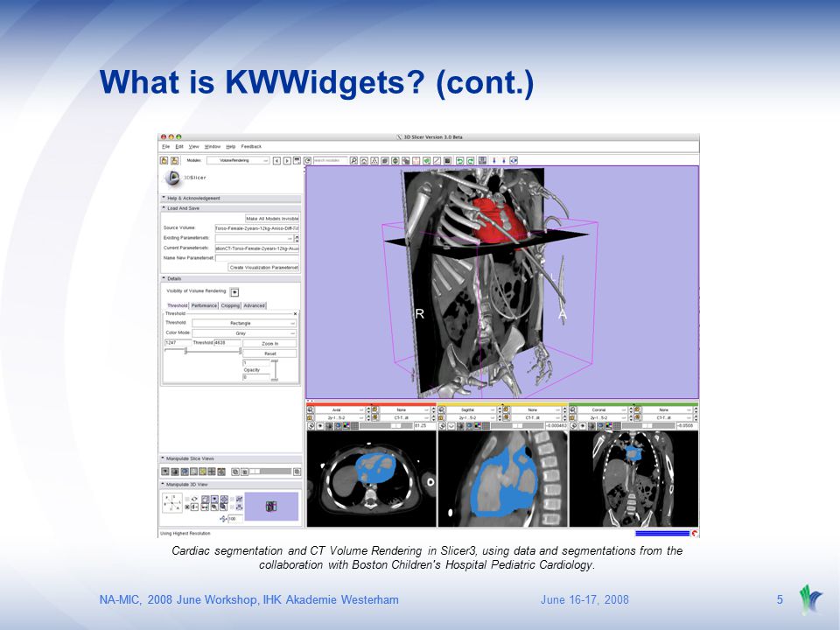Image resolution: width=840 pixels, height=630 pixels.
Task: Toggle the upper right-hand checkbox in Manipulate 3D View
Action: click(x=233, y=500)
